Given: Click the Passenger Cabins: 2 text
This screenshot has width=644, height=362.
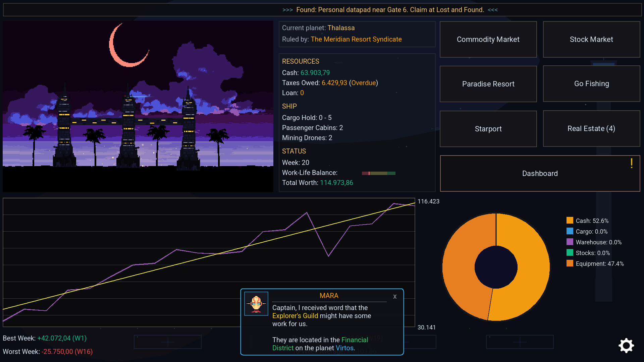Looking at the screenshot, I should pyautogui.click(x=312, y=128).
